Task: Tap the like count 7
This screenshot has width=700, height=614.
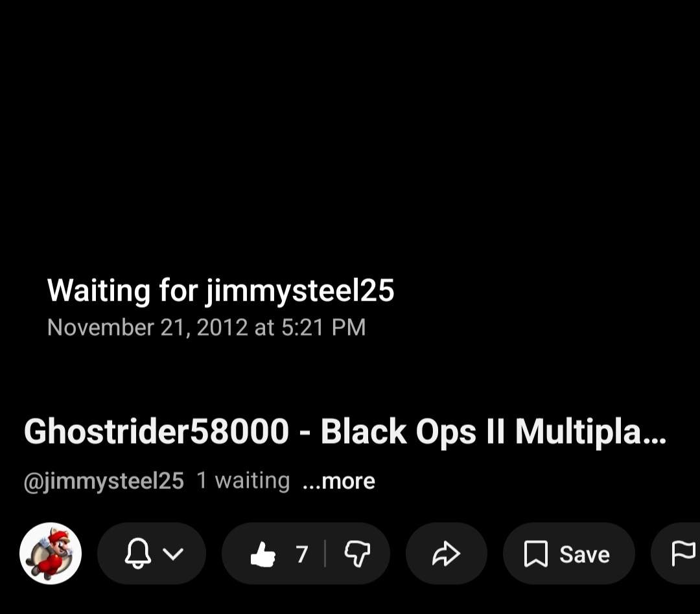Action: tap(302, 554)
